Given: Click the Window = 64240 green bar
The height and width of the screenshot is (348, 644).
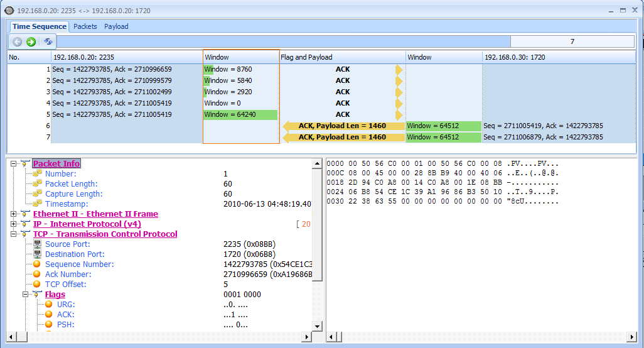Looking at the screenshot, I should click(240, 114).
